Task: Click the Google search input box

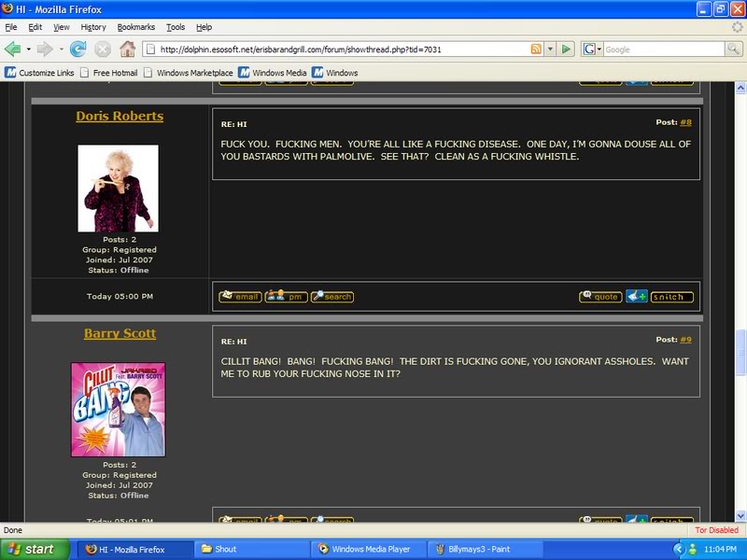Action: coord(664,49)
